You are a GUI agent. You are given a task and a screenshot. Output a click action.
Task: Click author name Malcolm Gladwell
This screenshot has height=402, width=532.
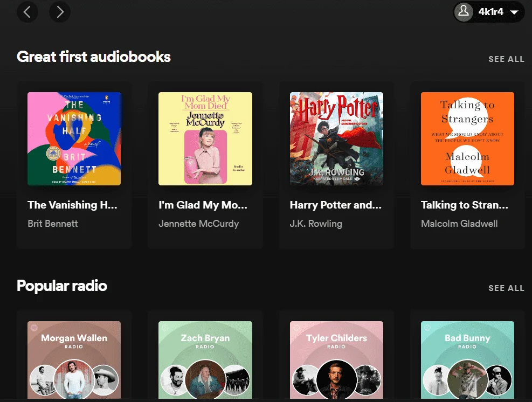point(459,224)
